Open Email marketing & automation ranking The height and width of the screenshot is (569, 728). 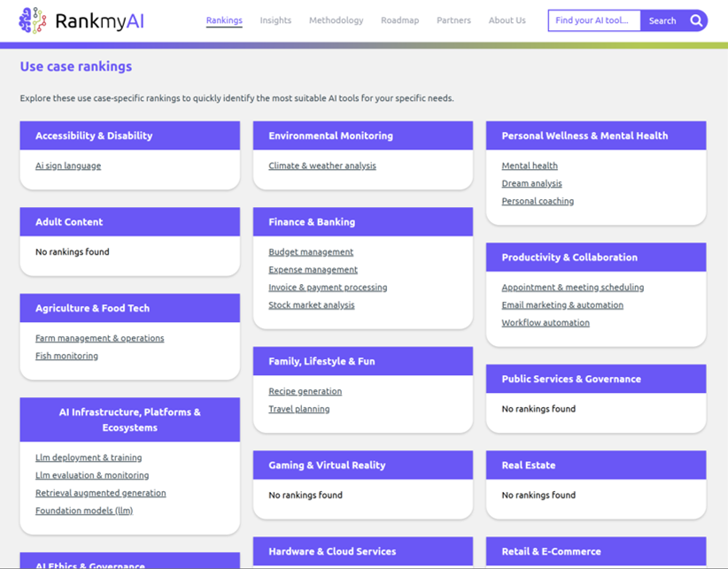[562, 304]
